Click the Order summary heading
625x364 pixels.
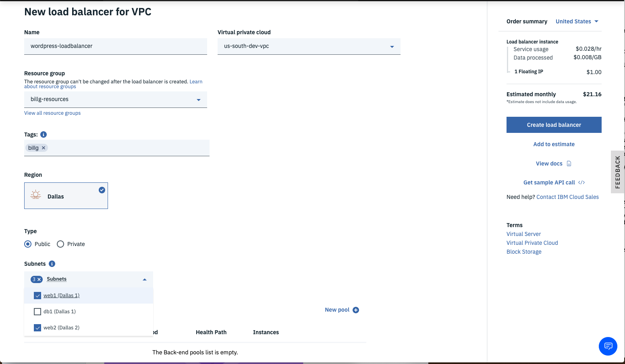point(527,21)
